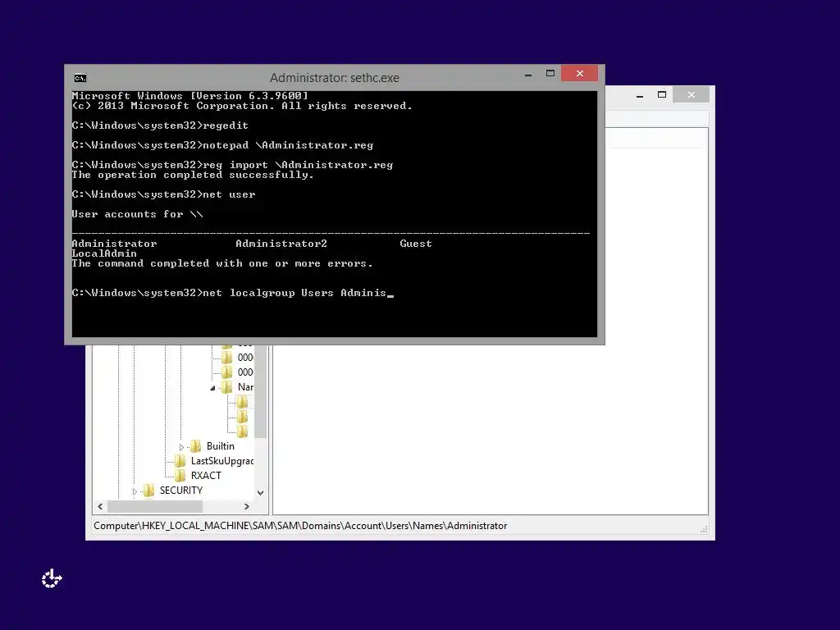Click the registry tree's left scroll arrow

click(100, 506)
